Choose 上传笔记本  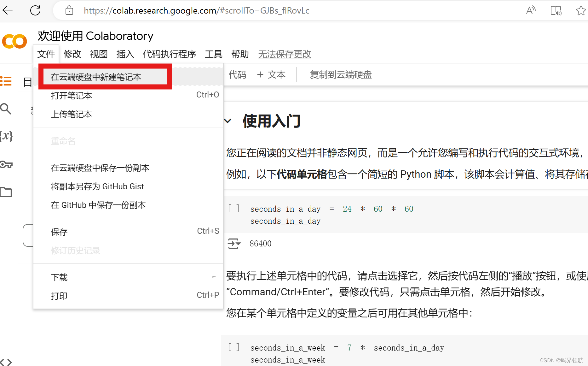pos(128,114)
